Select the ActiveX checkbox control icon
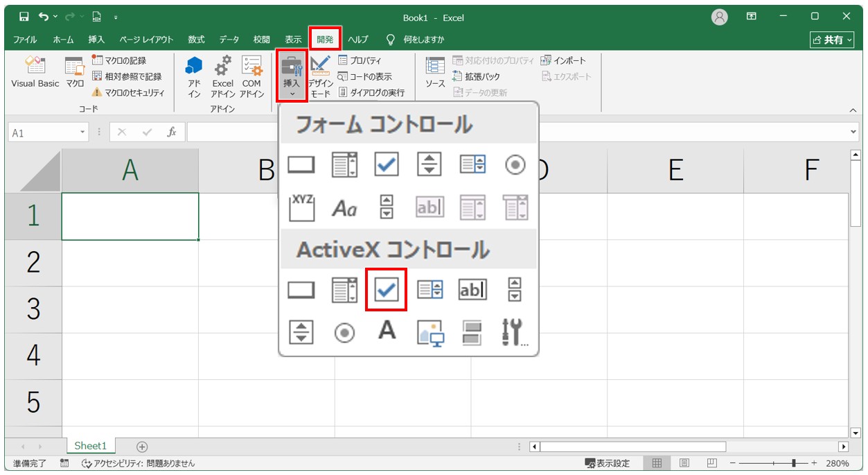The image size is (868, 475). click(386, 290)
